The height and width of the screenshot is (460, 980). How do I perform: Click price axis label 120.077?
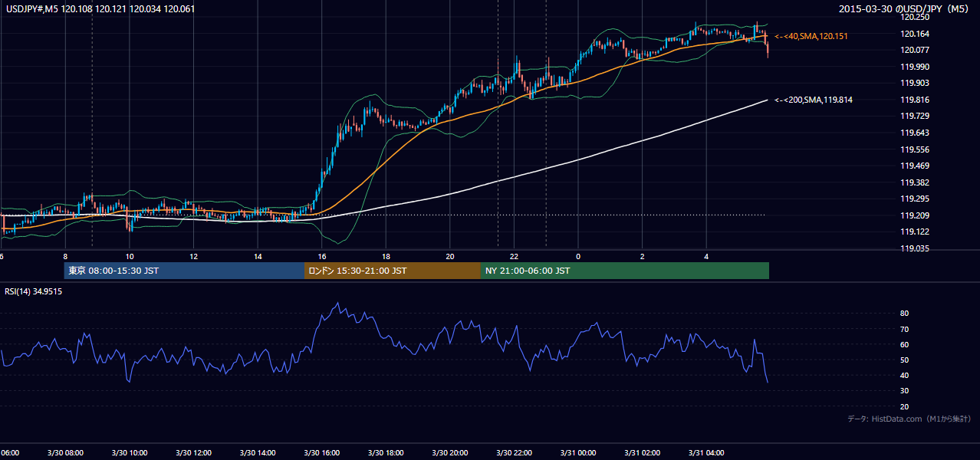[914, 50]
